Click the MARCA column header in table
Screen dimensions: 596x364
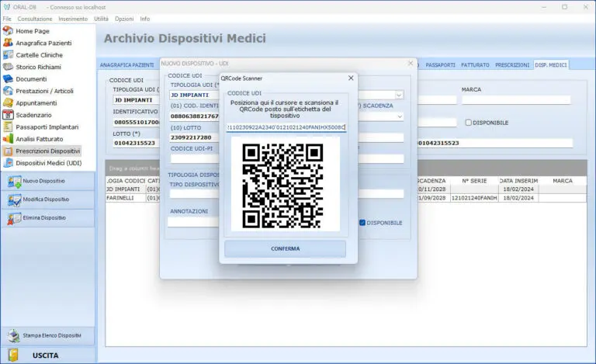tap(563, 181)
